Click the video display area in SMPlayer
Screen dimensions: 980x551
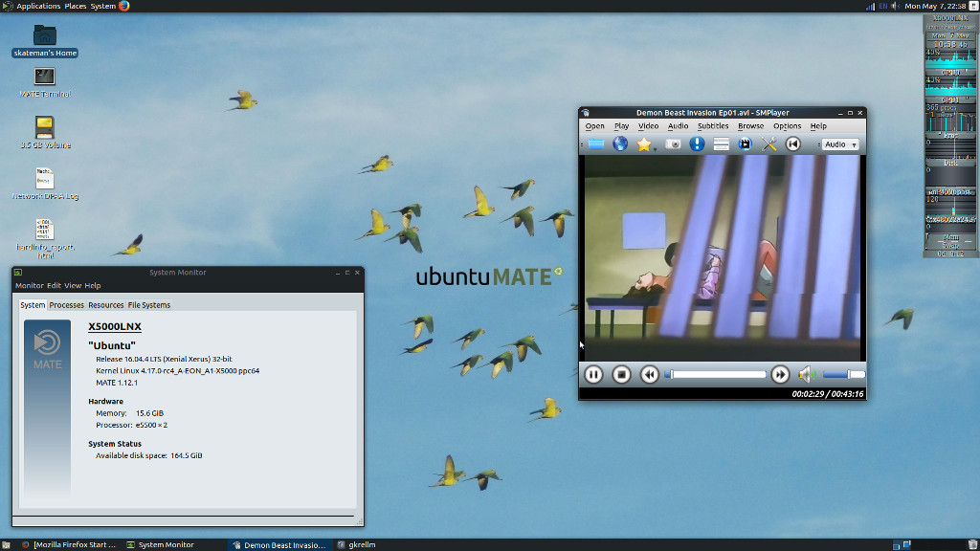[x=723, y=258]
